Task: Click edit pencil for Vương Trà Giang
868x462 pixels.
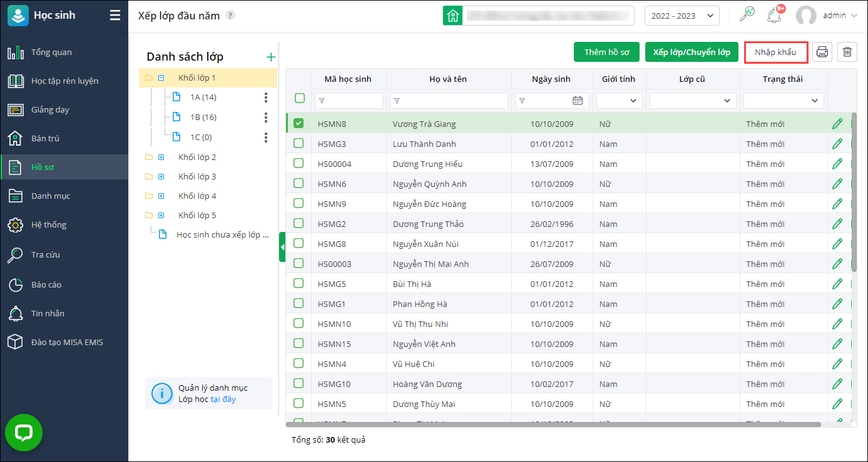Action: coord(837,124)
